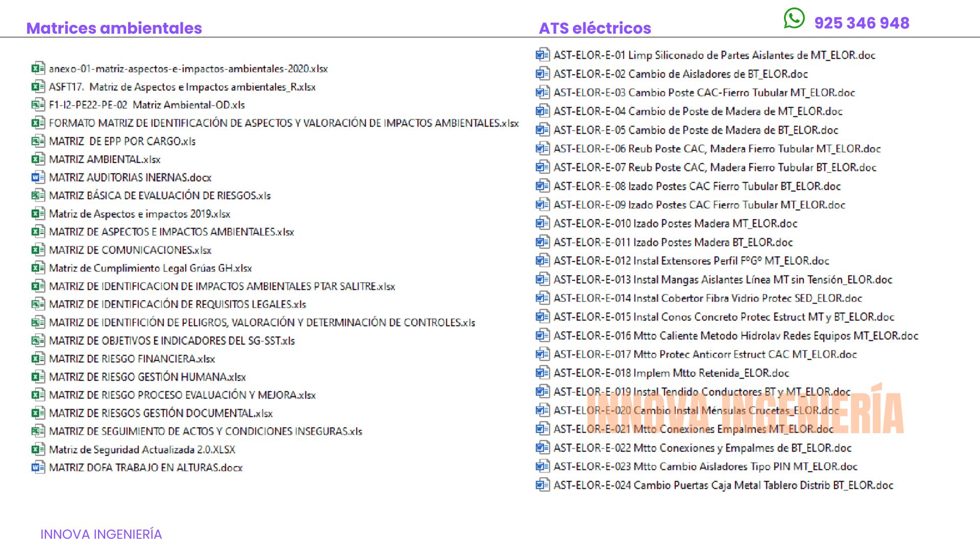Click Word icon for AST-ELOR-E-012 Instal Extensores
The width and height of the screenshot is (980, 551).
tap(542, 261)
